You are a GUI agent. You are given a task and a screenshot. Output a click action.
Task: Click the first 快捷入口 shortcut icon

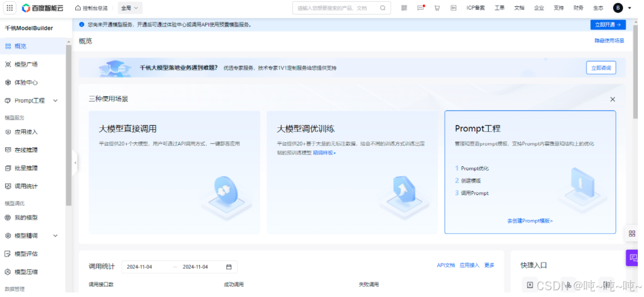point(530,285)
